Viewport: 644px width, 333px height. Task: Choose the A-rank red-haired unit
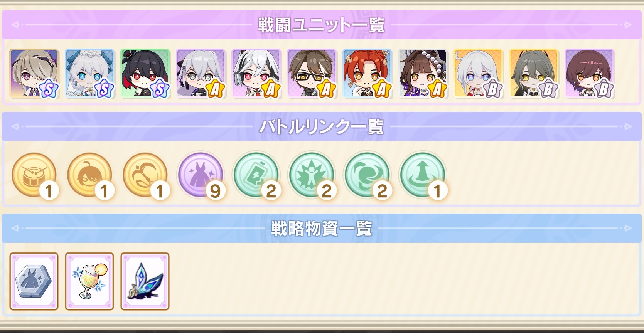pyautogui.click(x=368, y=74)
